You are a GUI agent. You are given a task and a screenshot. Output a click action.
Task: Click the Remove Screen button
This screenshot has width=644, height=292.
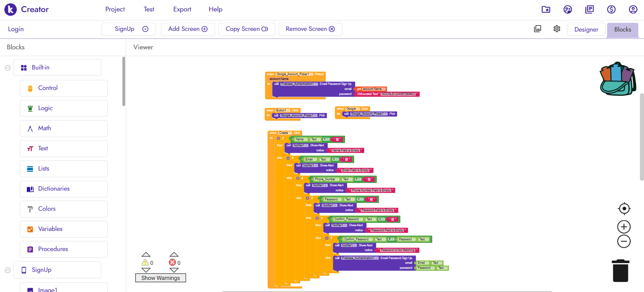[310, 29]
